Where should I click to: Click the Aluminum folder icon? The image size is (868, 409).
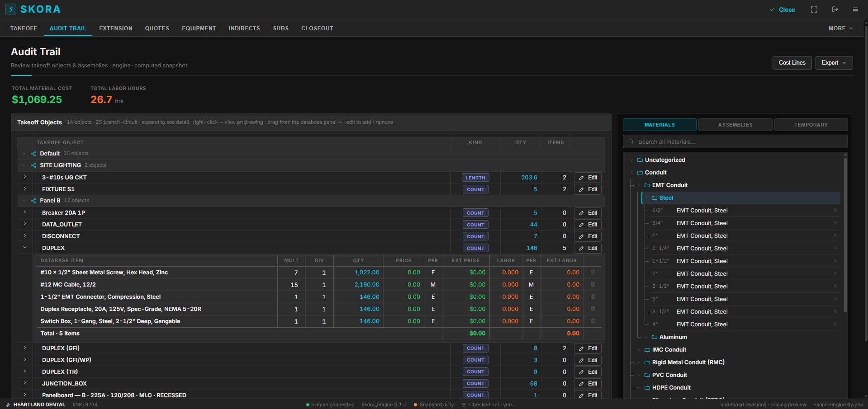click(x=655, y=337)
